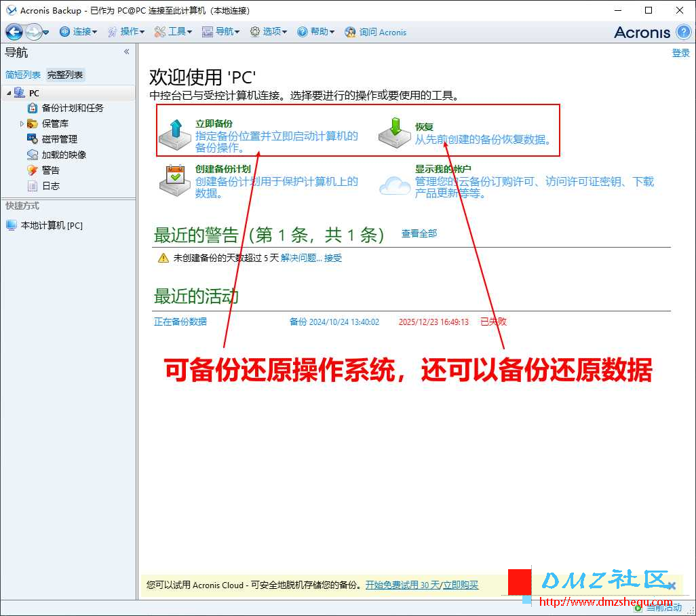Click the Back navigation arrow icon

click(x=14, y=32)
